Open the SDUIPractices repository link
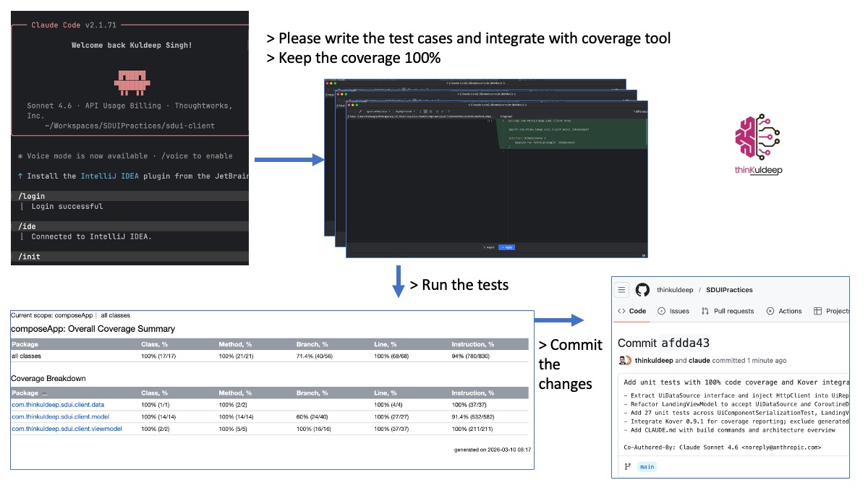 (x=729, y=290)
